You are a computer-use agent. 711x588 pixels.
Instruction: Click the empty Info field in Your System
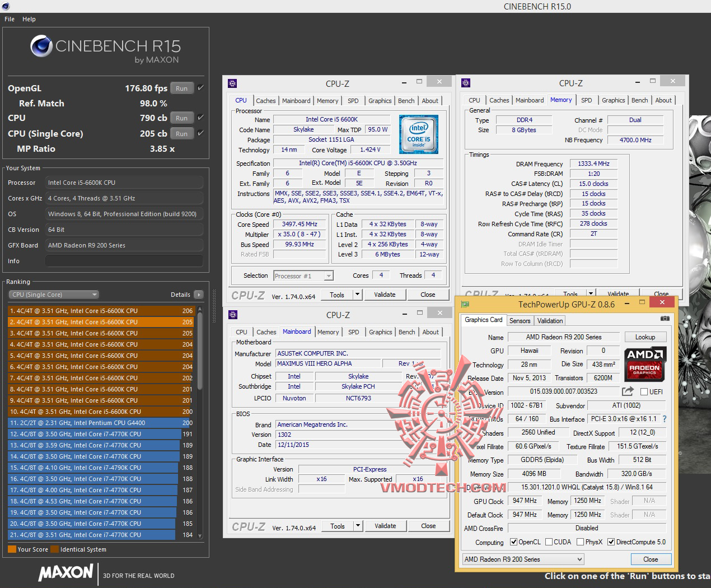pos(124,261)
